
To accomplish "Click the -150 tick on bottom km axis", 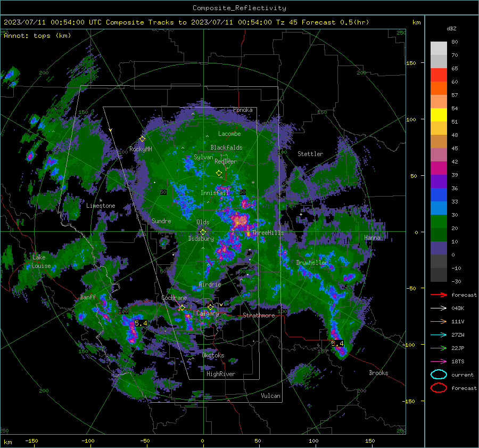I will [x=31, y=441].
